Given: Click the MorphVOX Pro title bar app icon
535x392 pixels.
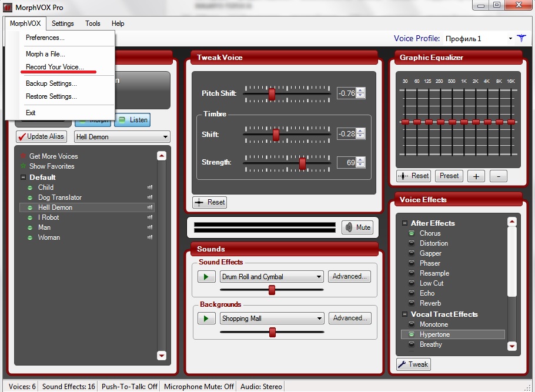Looking at the screenshot, I should [8, 7].
